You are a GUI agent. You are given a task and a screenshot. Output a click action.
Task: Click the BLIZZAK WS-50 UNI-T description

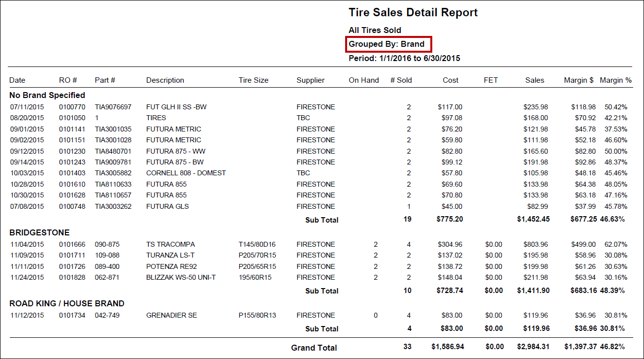pos(181,277)
